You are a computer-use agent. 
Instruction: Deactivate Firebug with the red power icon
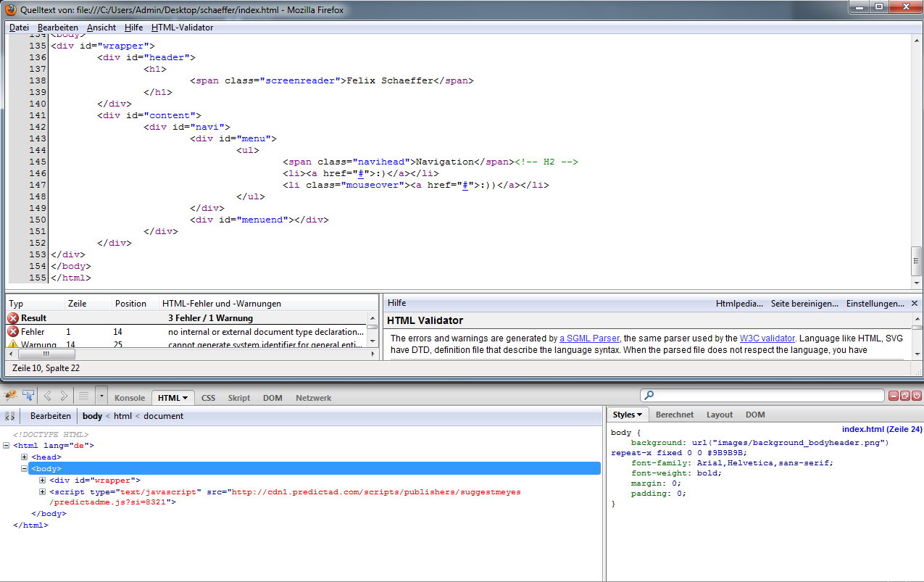[916, 396]
